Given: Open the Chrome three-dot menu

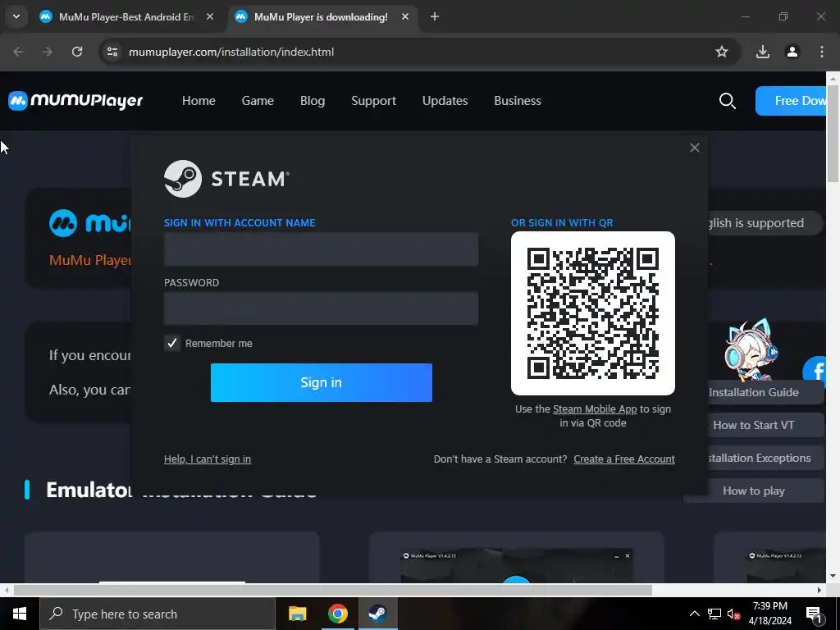Looking at the screenshot, I should click(x=822, y=52).
